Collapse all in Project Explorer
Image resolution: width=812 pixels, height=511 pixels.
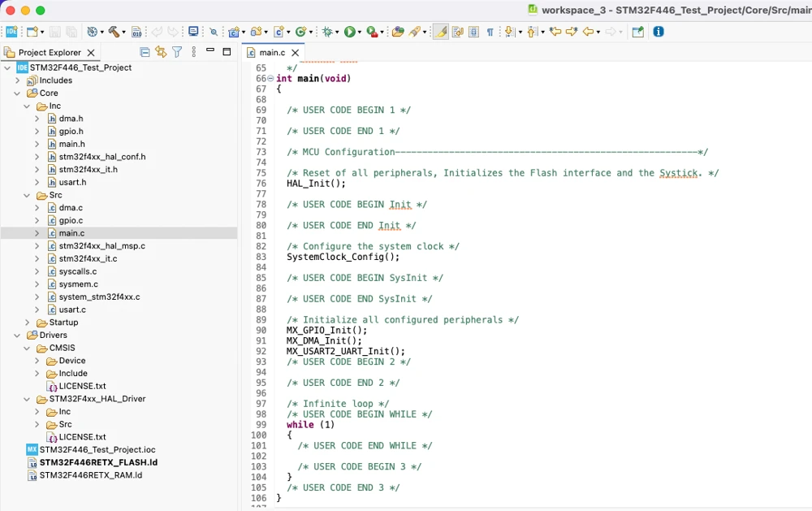click(x=145, y=52)
